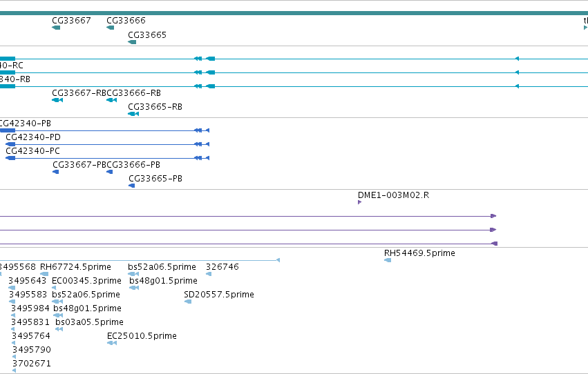This screenshot has width=588, height=374.
Task: Click the CG42340-PD protein line
Action: coord(107,144)
